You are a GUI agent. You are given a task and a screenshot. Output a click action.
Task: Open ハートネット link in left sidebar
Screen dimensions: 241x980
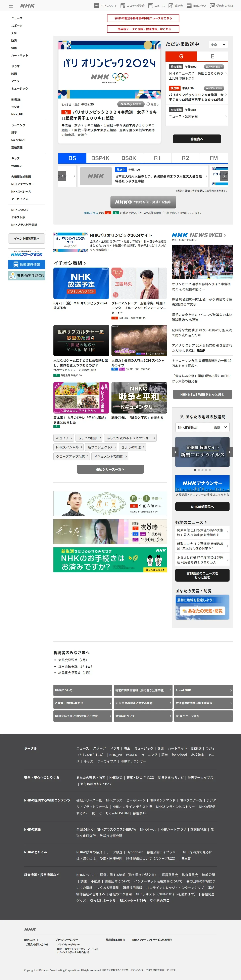(x=19, y=55)
